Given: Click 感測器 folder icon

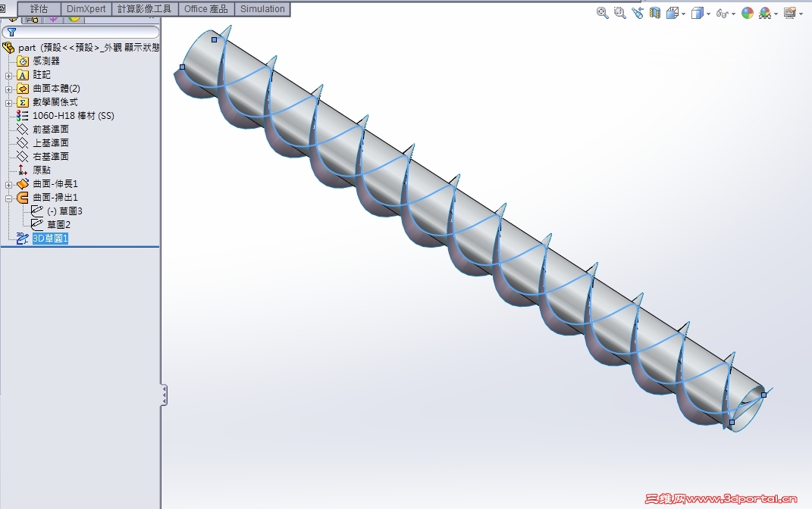Looking at the screenshot, I should [x=23, y=61].
